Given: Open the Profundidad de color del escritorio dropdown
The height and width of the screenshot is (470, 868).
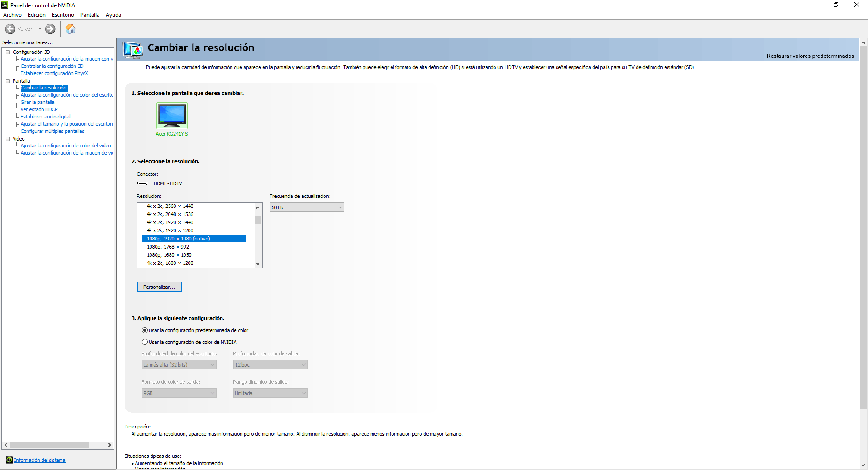Looking at the screenshot, I should click(179, 365).
